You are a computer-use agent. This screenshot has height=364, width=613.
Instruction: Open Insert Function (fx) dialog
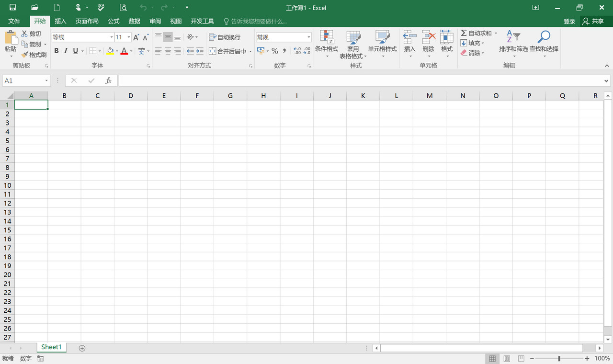click(x=109, y=80)
